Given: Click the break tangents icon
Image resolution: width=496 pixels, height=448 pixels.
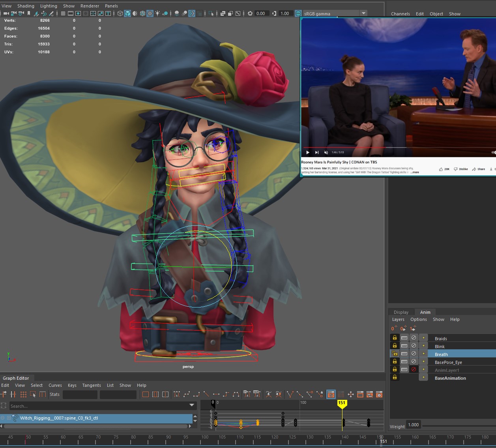Looking at the screenshot, I should [x=289, y=394].
